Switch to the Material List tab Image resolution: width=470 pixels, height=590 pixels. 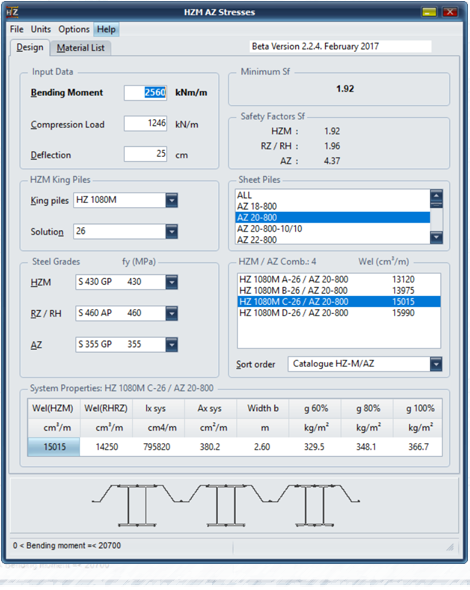81,48
